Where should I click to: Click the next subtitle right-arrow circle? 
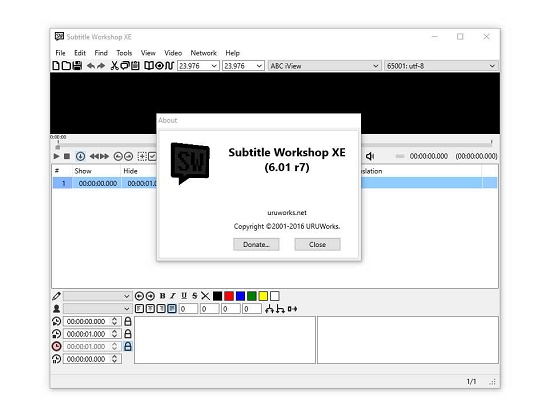pos(150,296)
